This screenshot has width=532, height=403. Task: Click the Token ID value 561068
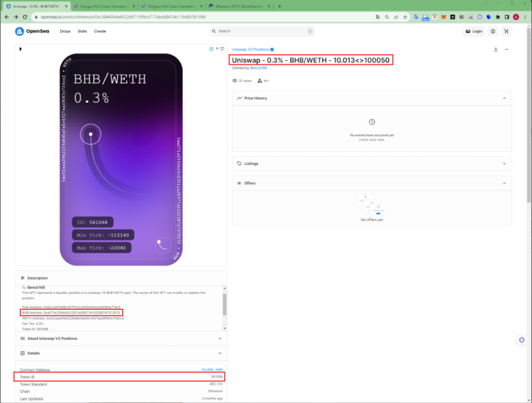coord(217,377)
